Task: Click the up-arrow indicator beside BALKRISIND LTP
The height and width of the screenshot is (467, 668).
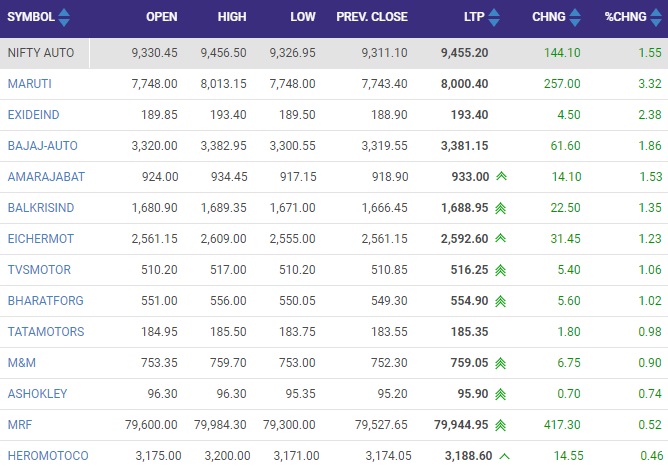Action: (x=501, y=208)
